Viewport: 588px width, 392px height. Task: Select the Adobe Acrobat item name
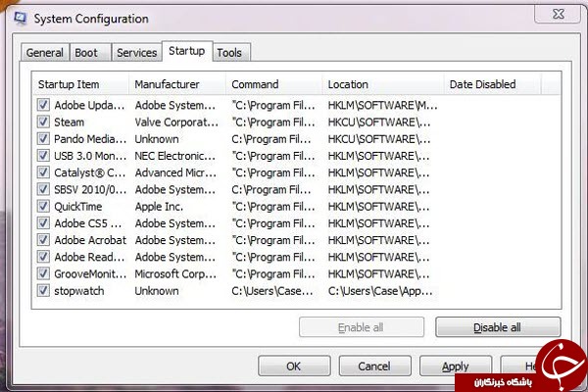90,240
